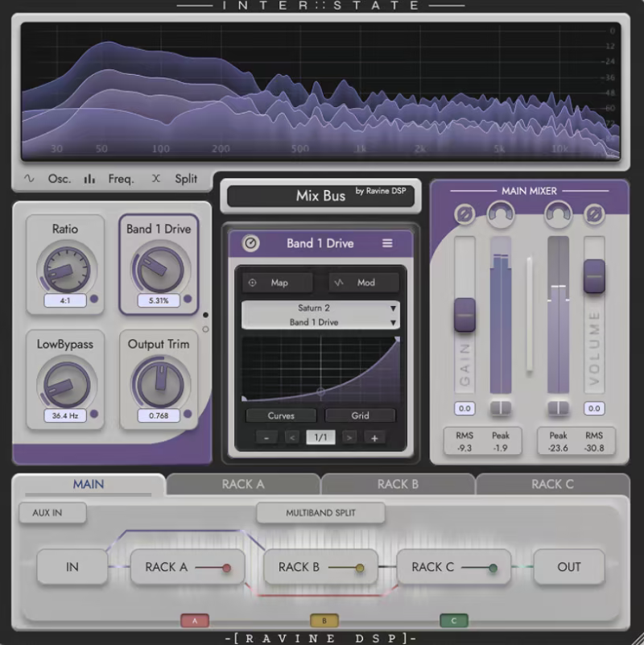Viewport: 644px width, 645px height.
Task: Switch to the RACK C tab
Action: pyautogui.click(x=552, y=484)
